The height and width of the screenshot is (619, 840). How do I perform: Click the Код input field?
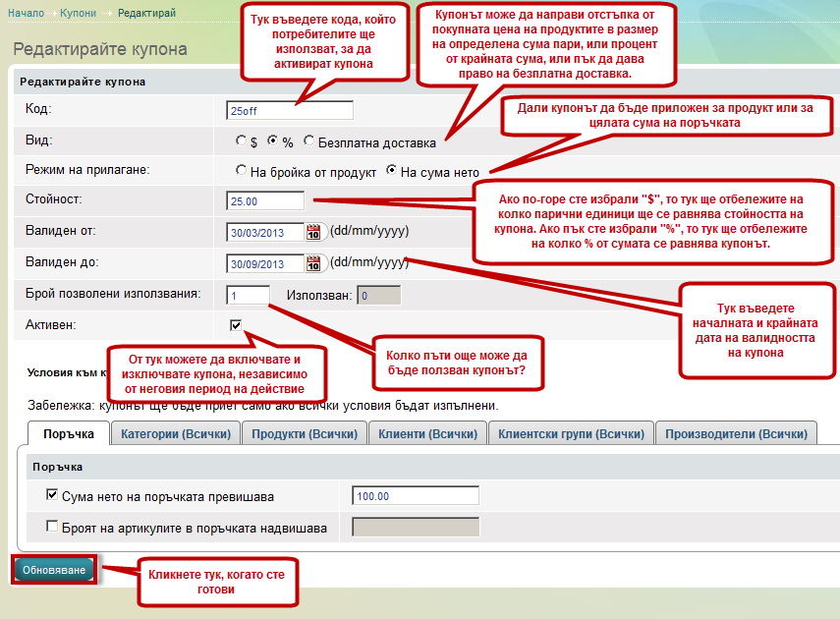pos(288,110)
